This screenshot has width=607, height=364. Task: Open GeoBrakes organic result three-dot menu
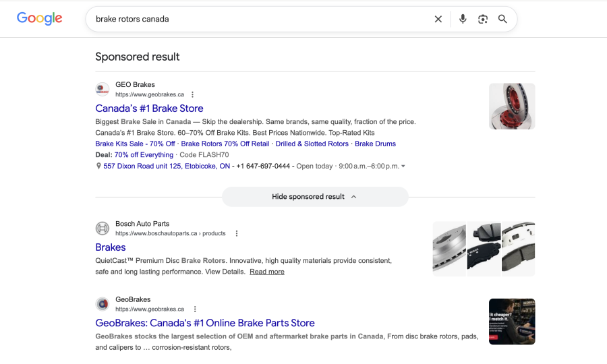click(195, 309)
